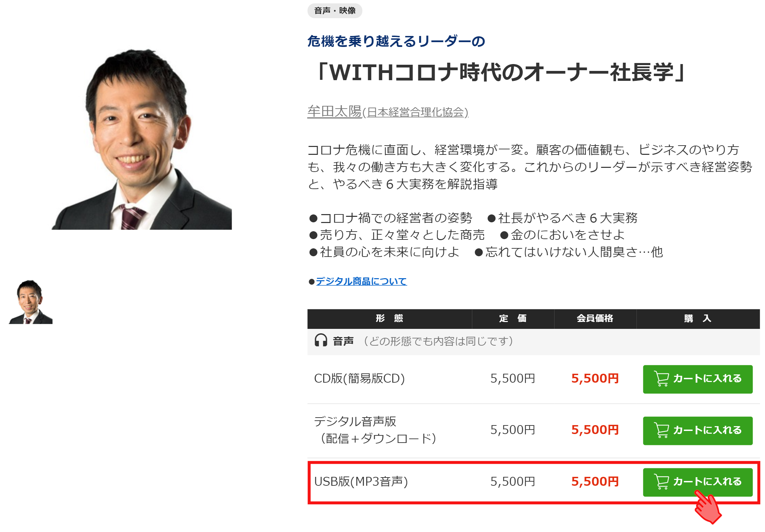Viewport: 765px width, 532px height.
Task: Click the WITHコロナ時代のオーナー社長学 title heading
Action: [500, 73]
